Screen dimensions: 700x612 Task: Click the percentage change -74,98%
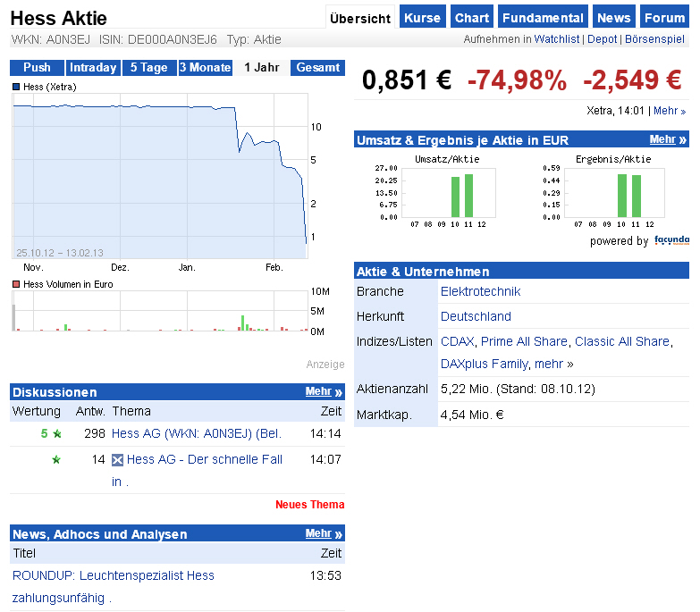(517, 80)
